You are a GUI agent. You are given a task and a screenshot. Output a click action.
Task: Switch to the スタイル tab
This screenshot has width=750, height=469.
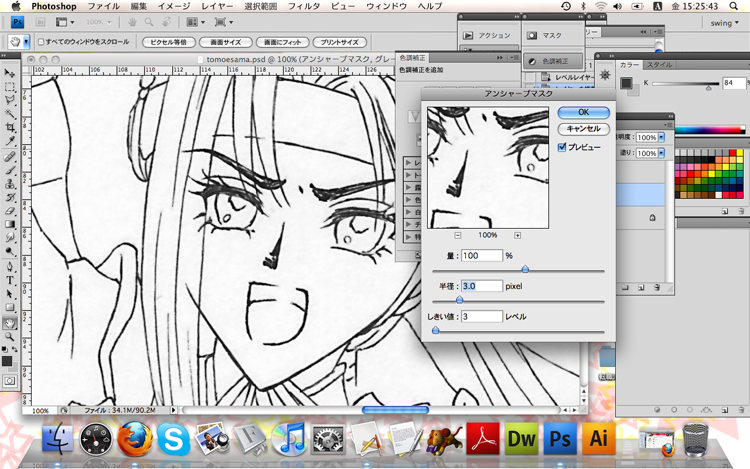pos(659,65)
